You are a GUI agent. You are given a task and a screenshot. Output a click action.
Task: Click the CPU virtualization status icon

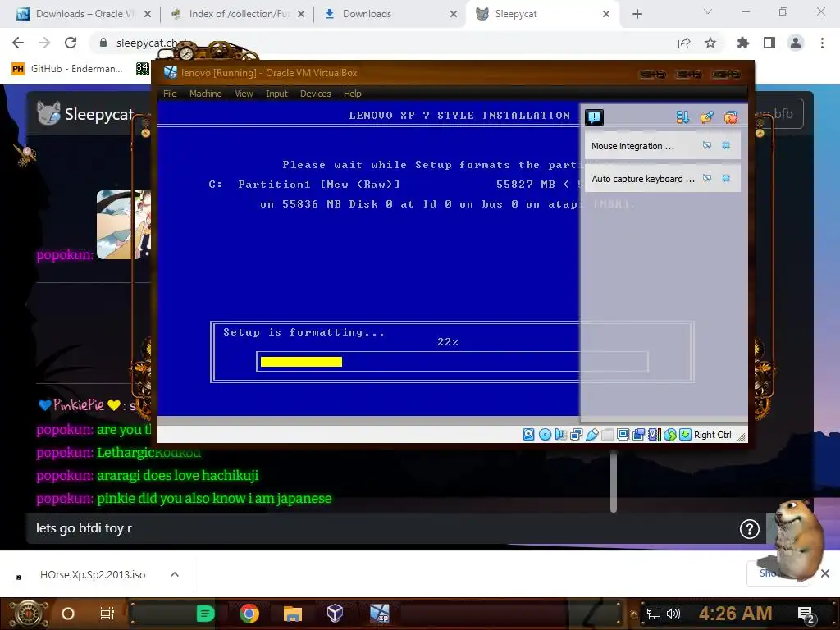click(x=654, y=435)
